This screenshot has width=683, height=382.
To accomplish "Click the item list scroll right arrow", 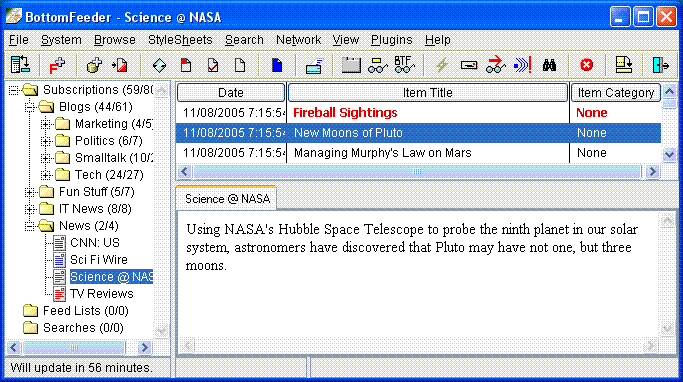I will click(x=652, y=172).
